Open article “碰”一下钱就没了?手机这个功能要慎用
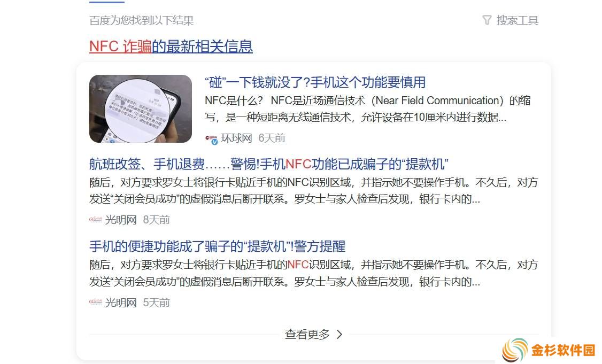The image size is (602, 364). 315,82
